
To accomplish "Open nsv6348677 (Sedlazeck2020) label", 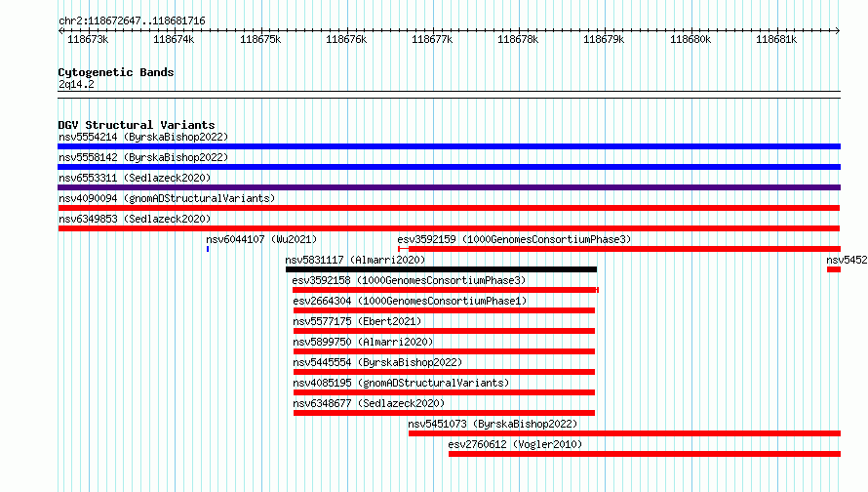I will coord(369,403).
